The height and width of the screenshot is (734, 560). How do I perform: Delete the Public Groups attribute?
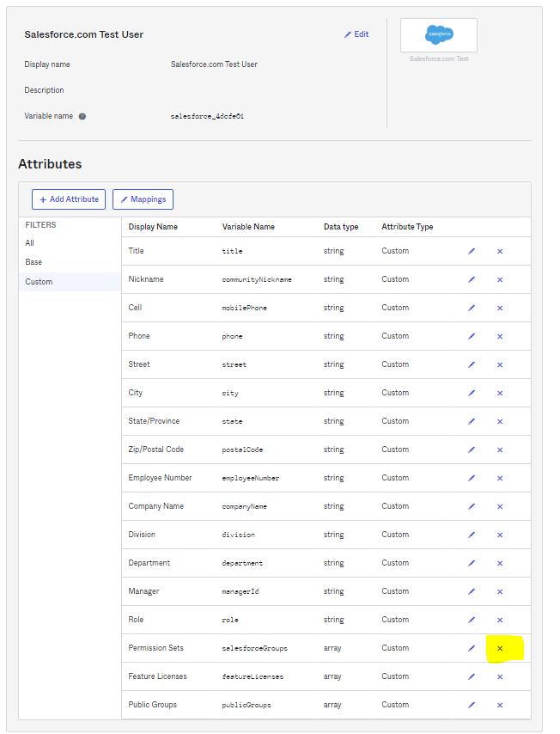point(500,705)
